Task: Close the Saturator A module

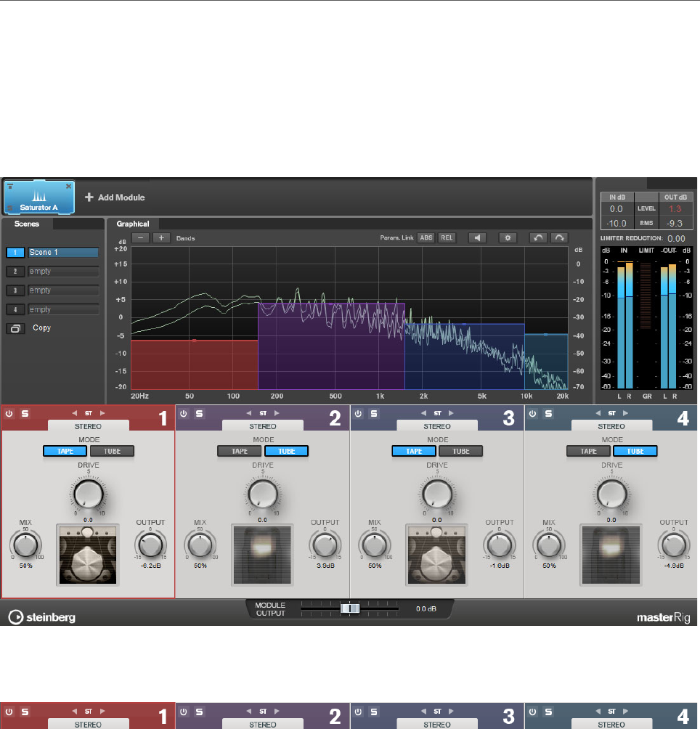Action: coord(68,187)
